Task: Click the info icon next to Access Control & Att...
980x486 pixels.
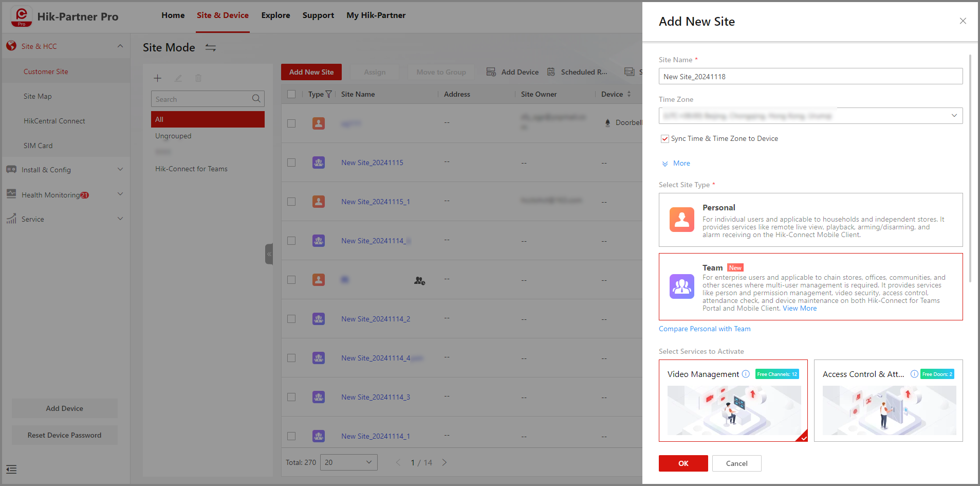Action: coord(914,374)
